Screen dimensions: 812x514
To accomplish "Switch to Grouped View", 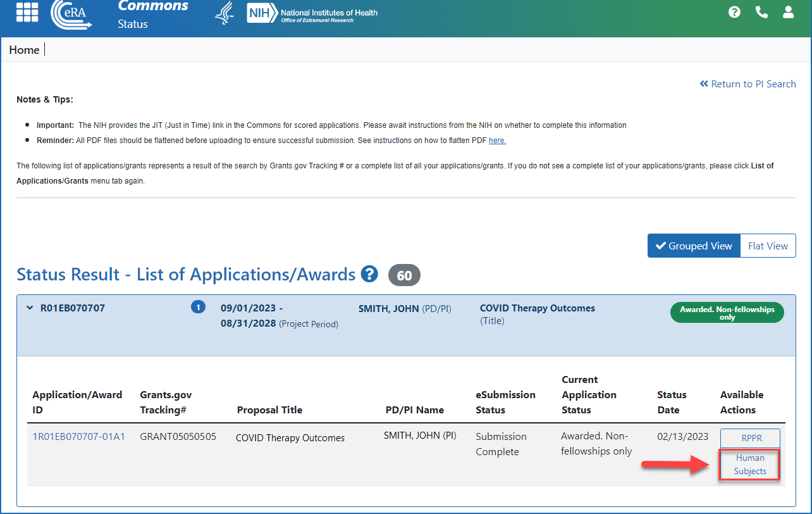I will tap(694, 246).
